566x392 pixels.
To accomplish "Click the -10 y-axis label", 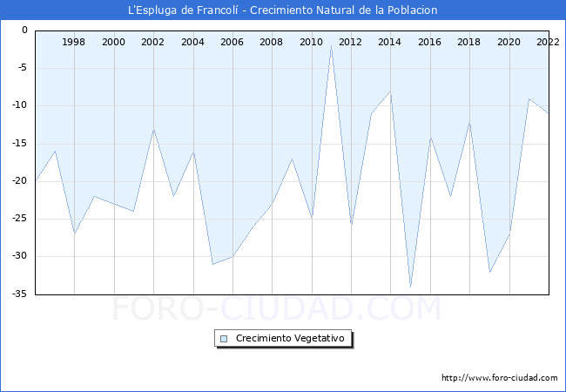I will coord(20,105).
